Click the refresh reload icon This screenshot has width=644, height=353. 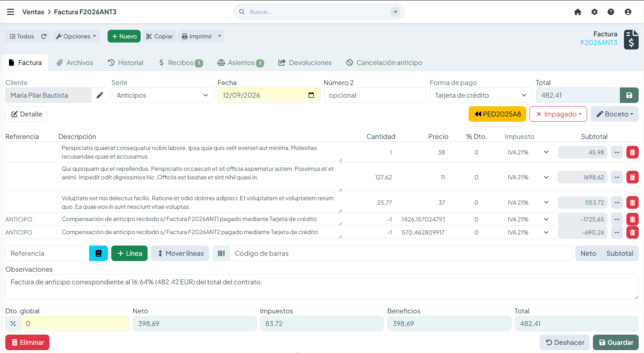coord(44,36)
